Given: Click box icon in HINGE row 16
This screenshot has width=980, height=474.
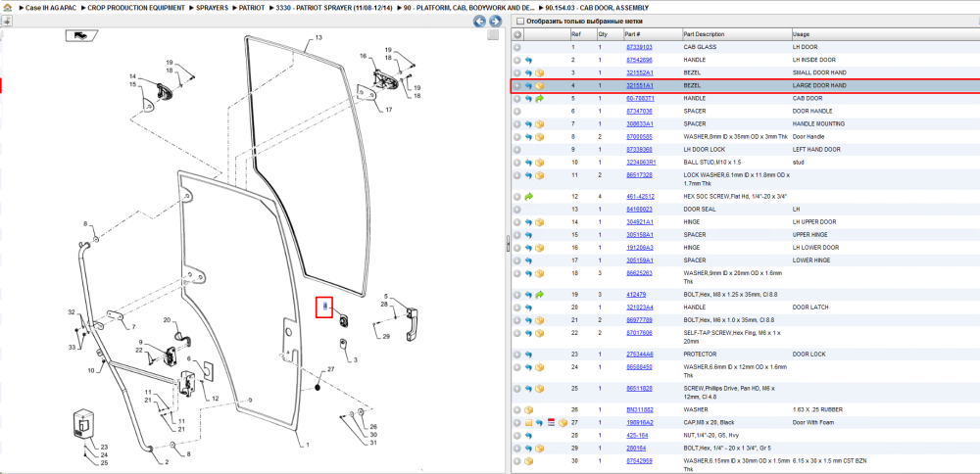Looking at the screenshot, I should click(539, 248).
